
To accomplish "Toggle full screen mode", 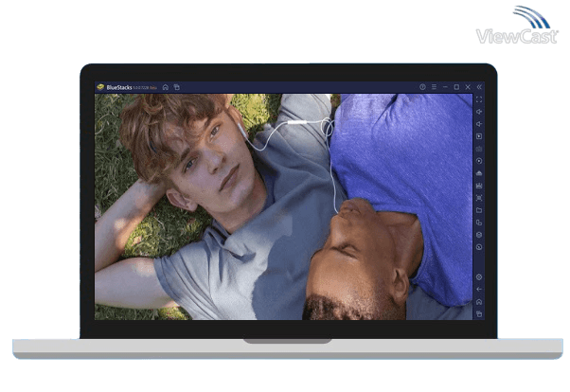I will tap(479, 99).
